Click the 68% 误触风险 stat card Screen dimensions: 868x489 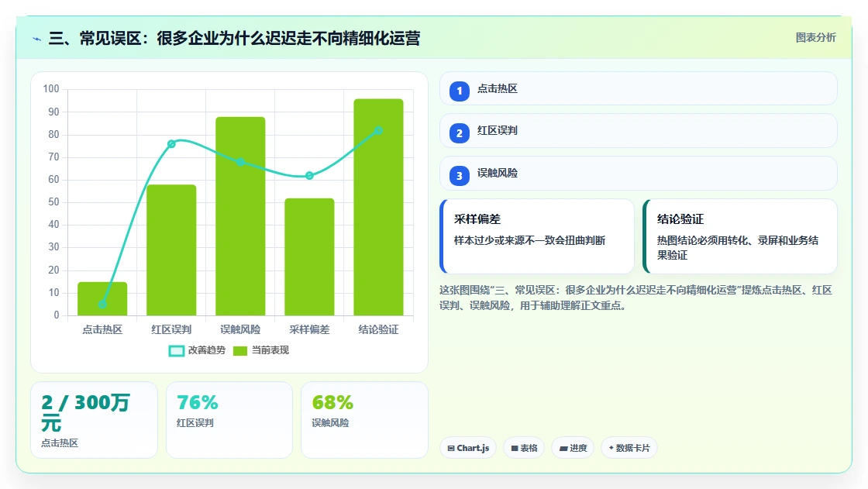364,420
